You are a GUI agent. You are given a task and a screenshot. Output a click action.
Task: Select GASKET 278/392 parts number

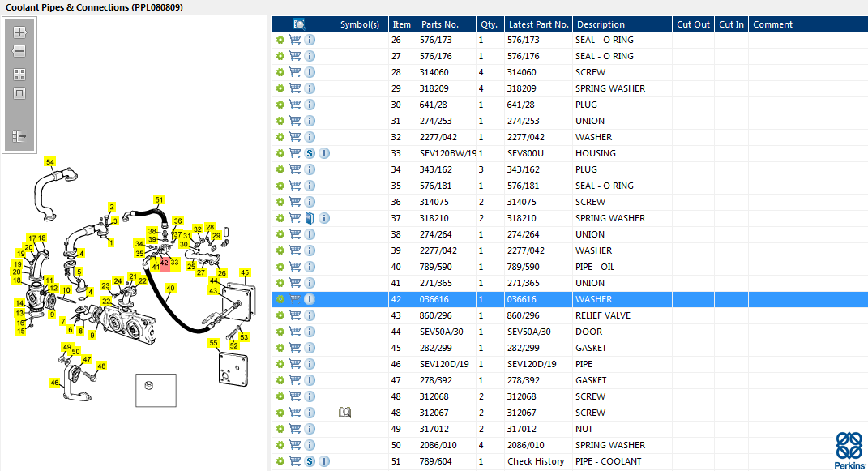click(x=436, y=380)
